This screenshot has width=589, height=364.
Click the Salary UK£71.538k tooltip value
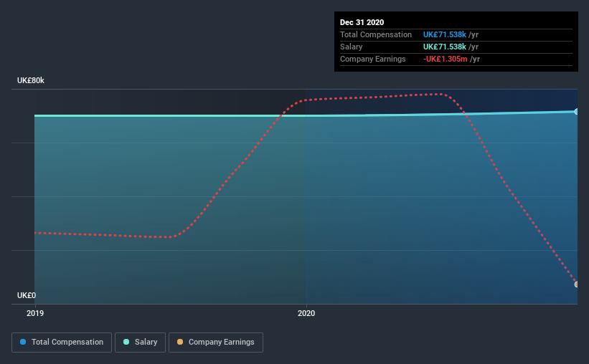click(444, 47)
